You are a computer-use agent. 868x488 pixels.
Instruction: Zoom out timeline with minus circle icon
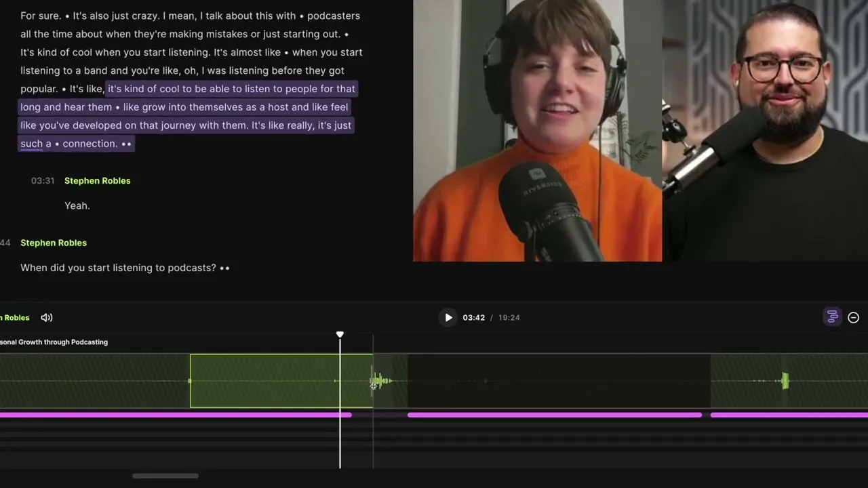(x=854, y=317)
